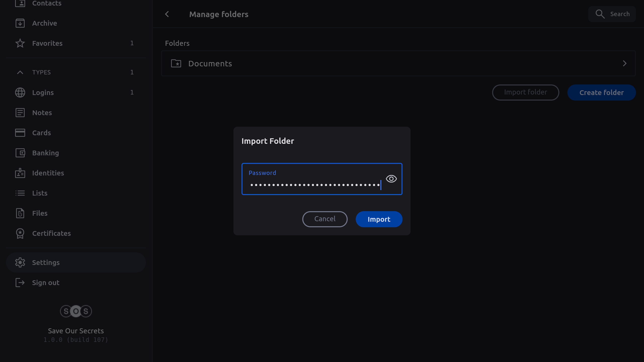Click the Files attachment icon

(20, 213)
